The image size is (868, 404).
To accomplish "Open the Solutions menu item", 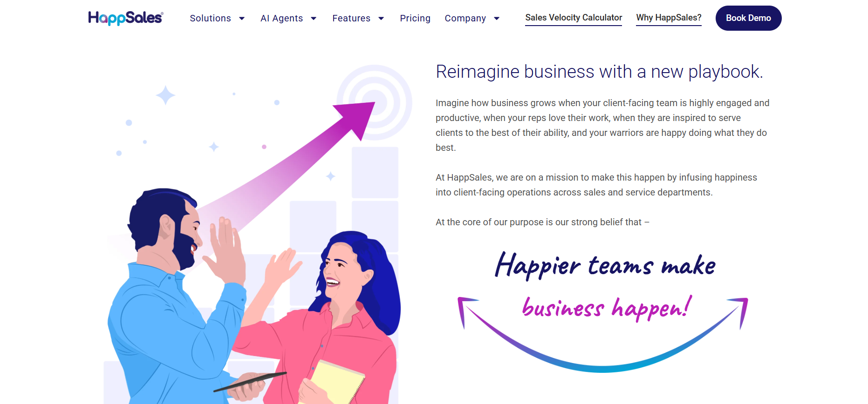I will click(x=211, y=18).
